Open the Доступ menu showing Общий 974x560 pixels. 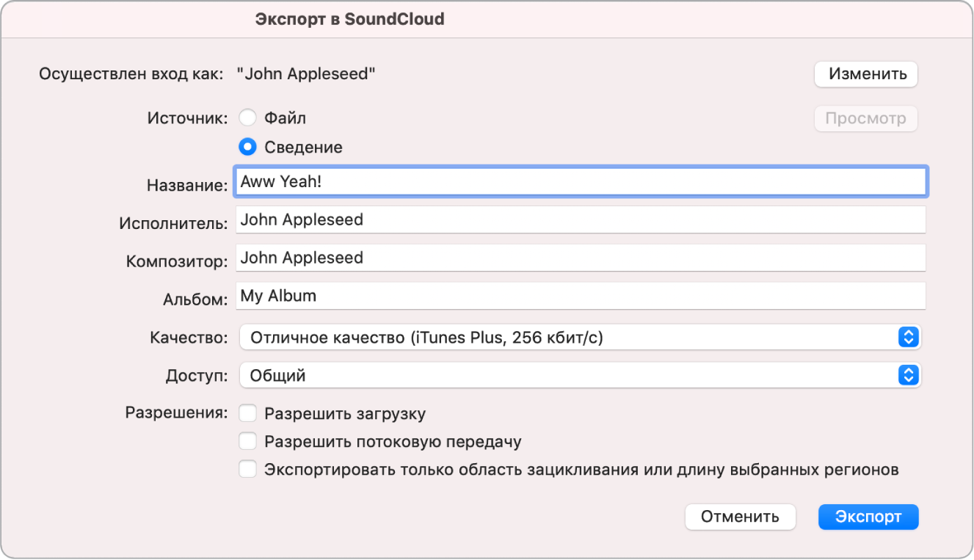click(565, 376)
